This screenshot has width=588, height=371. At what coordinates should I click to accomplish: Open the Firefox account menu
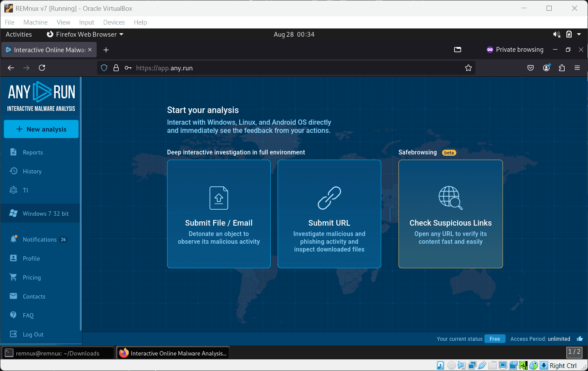tap(547, 68)
